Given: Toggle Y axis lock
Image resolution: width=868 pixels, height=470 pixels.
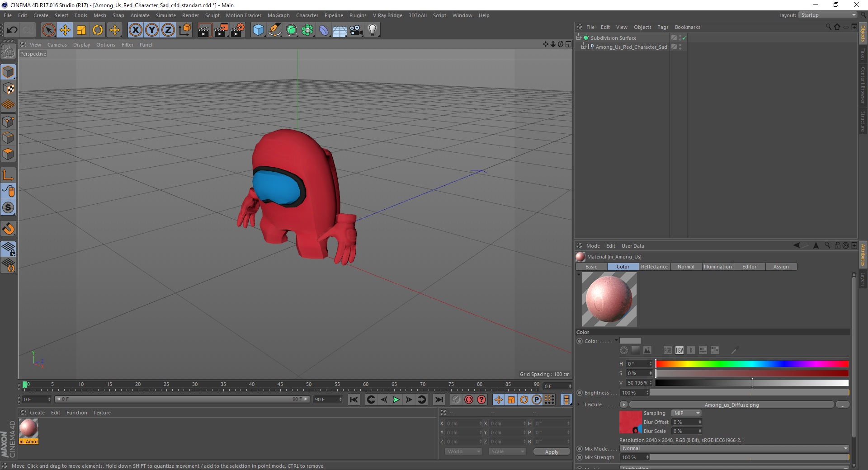Looking at the screenshot, I should (152, 30).
